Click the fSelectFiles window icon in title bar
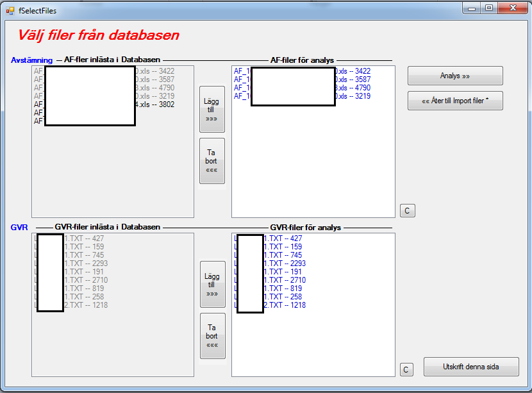The image size is (532, 393). coord(10,10)
